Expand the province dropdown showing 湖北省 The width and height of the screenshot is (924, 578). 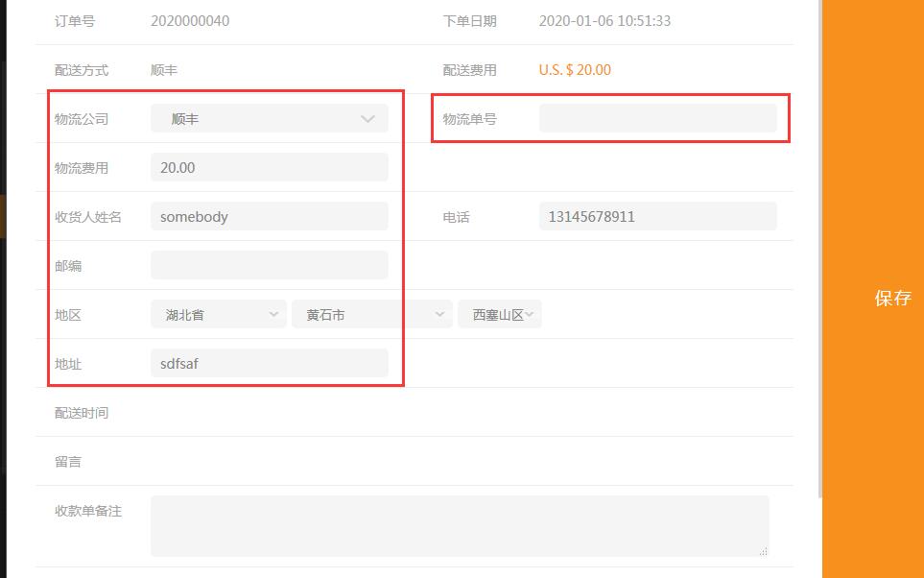[219, 315]
